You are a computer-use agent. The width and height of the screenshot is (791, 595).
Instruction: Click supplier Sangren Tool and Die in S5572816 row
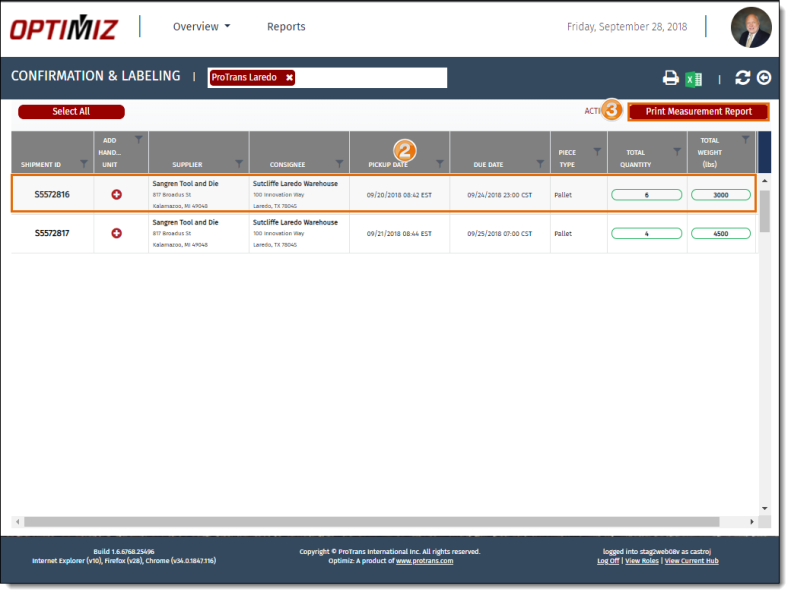click(185, 184)
